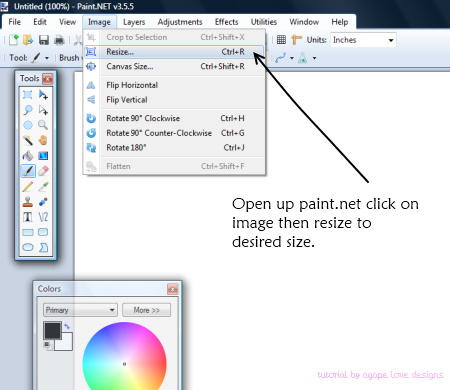Select the Text tool
Viewport: 450px width, 390px height.
click(28, 217)
